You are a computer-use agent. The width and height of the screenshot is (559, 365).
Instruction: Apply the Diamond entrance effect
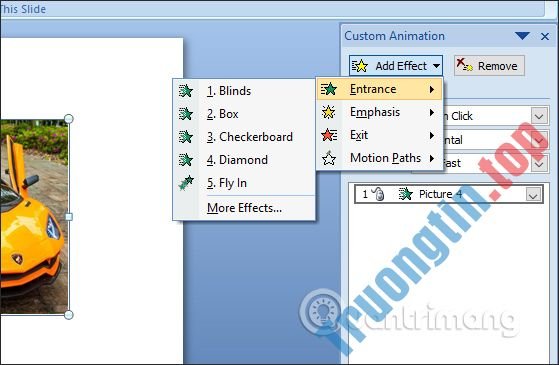pos(244,160)
